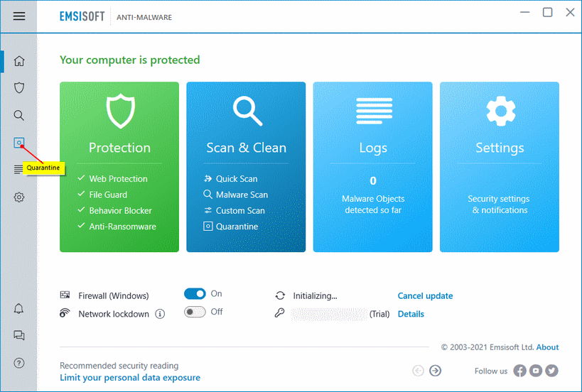Click the lines icon on Logs tile
The height and width of the screenshot is (392, 582).
pyautogui.click(x=374, y=111)
